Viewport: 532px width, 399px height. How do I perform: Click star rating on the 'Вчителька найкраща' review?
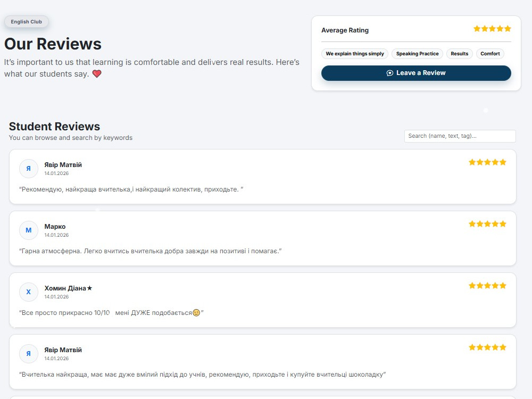487,347
